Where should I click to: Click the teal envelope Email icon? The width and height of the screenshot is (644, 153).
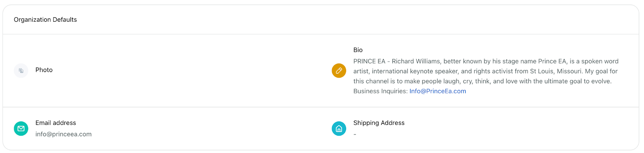click(21, 128)
